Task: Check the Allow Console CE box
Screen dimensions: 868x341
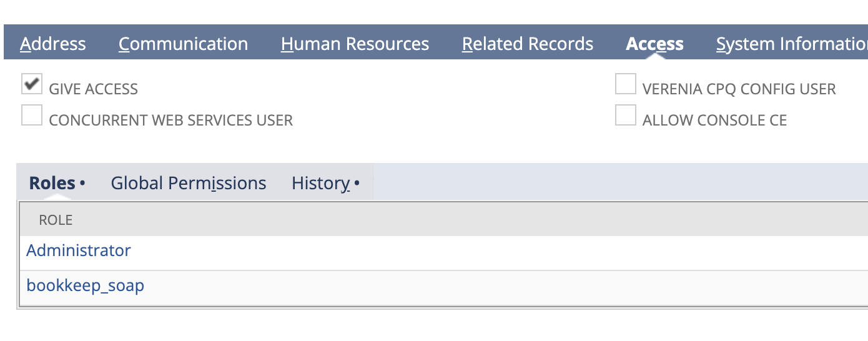Action: [625, 116]
